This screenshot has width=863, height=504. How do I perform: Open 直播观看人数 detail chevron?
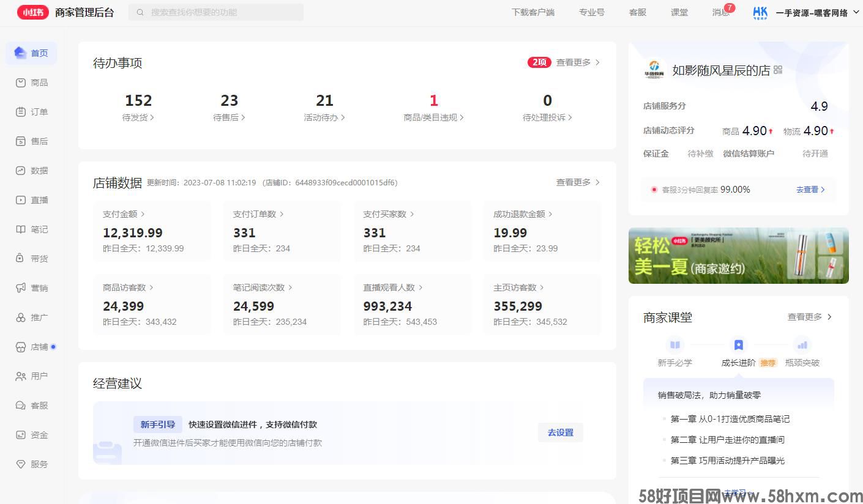point(420,287)
